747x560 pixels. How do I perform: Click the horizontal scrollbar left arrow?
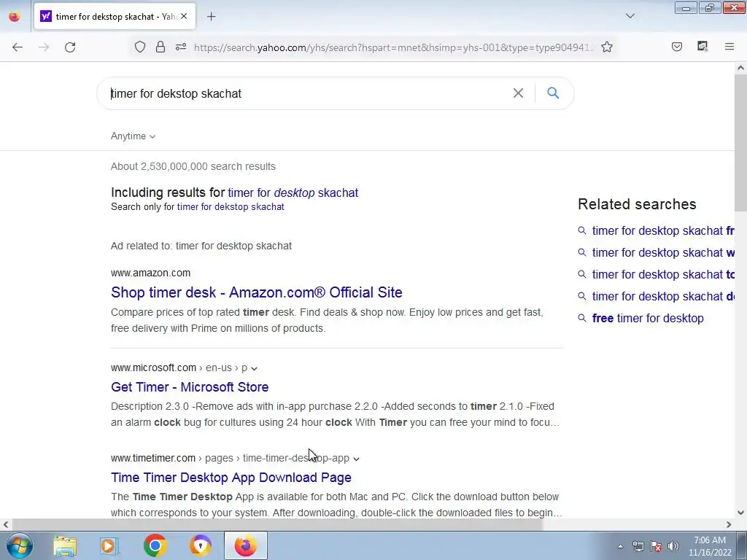click(x=5, y=525)
